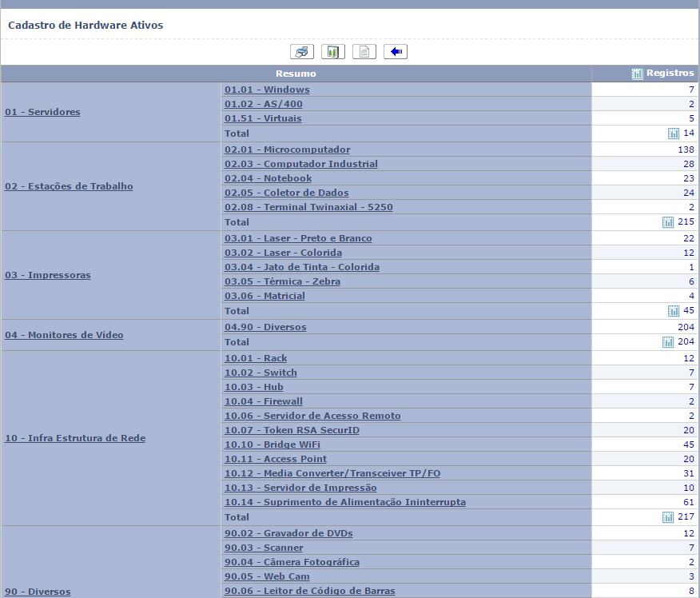The height and width of the screenshot is (598, 700).
Task: Open chart icon for the Monitores total of 204
Action: click(x=668, y=342)
